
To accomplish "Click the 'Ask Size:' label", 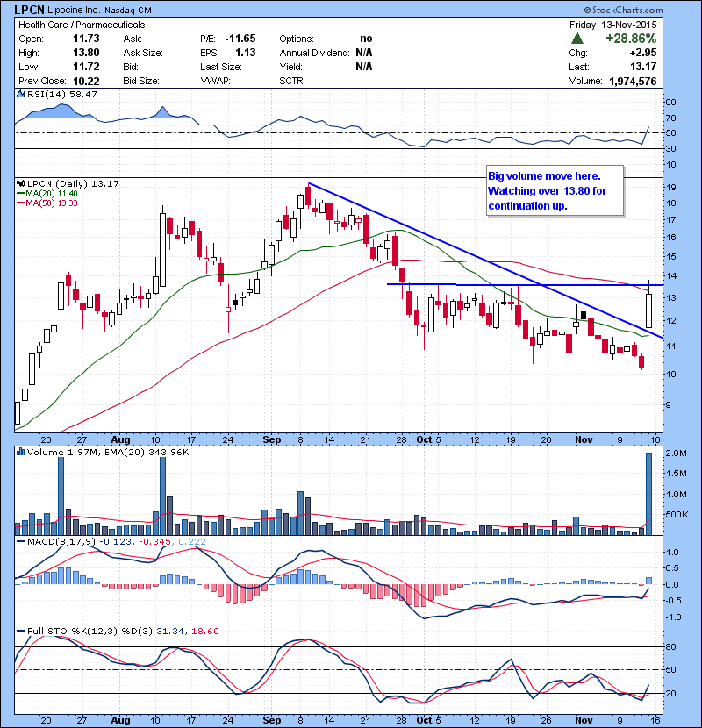I will (x=143, y=53).
